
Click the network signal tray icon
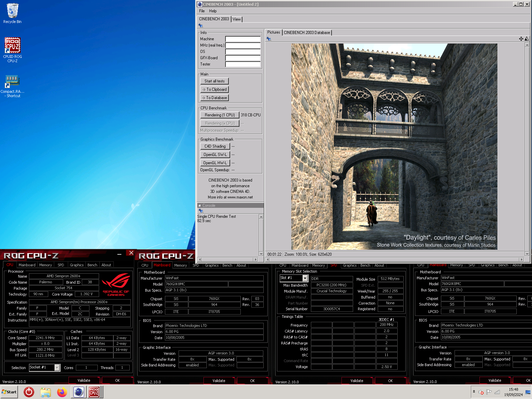[497, 392]
